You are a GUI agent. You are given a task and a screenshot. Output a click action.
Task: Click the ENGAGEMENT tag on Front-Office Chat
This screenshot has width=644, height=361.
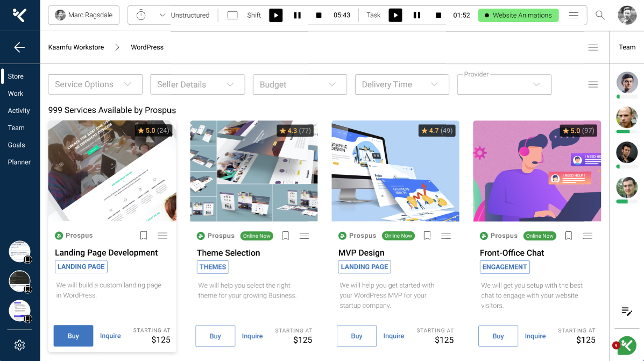[505, 267]
